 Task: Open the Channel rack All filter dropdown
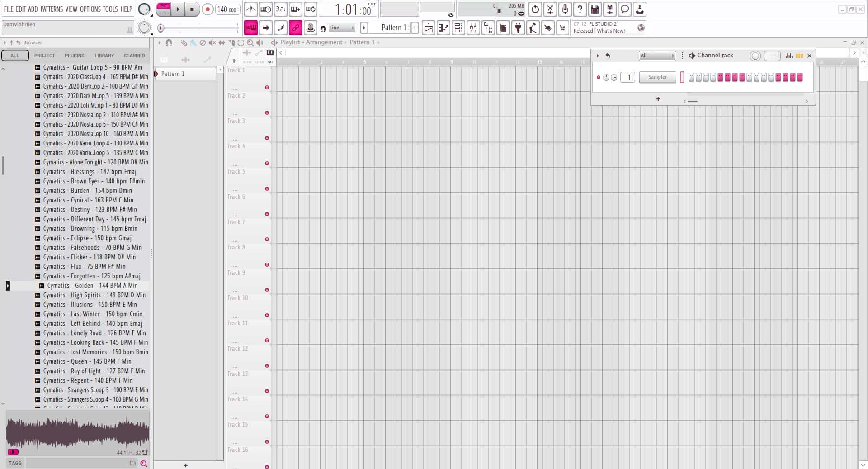[657, 56]
